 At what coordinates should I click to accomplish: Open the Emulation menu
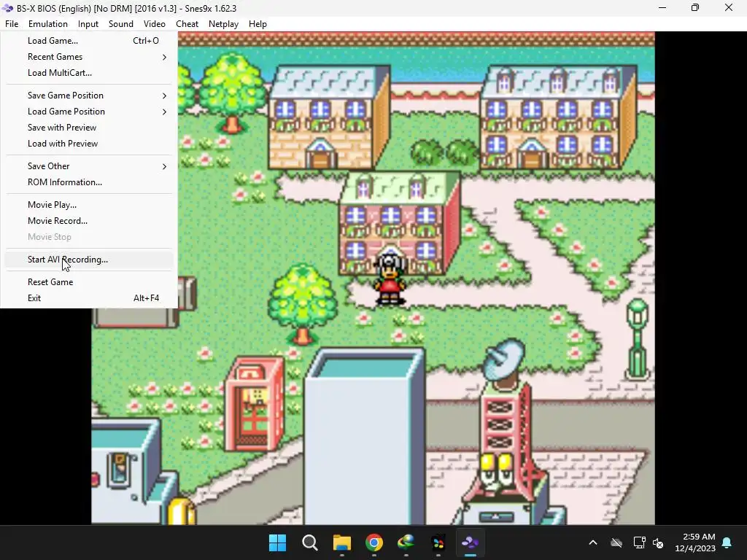tap(47, 24)
